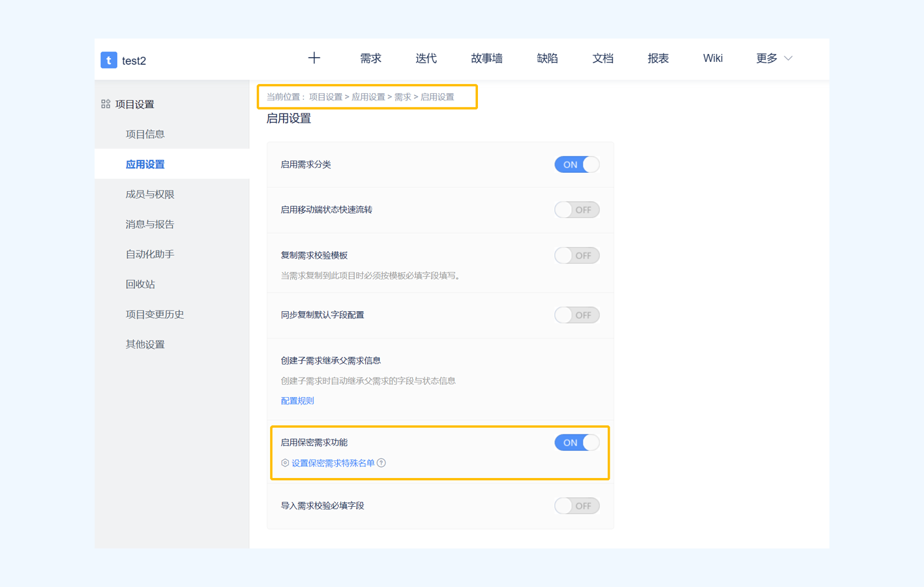Image resolution: width=924 pixels, height=587 pixels.
Task: Open the 文档 tab
Action: click(603, 59)
